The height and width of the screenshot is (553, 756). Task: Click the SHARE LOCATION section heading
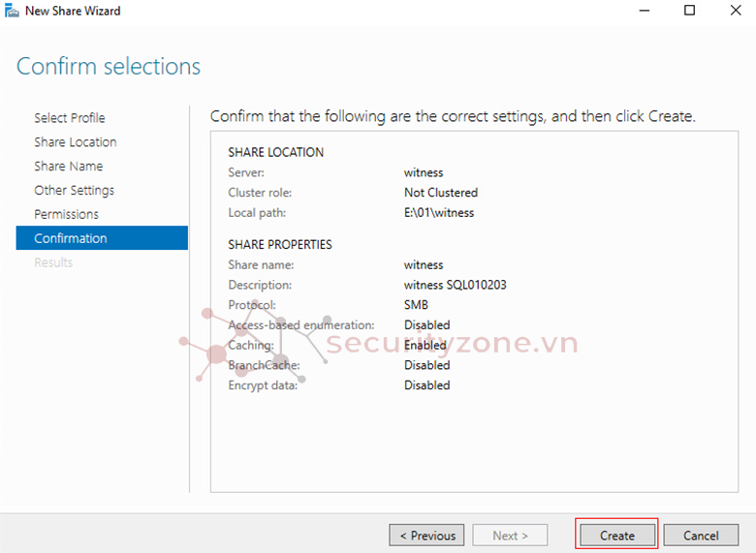(276, 152)
